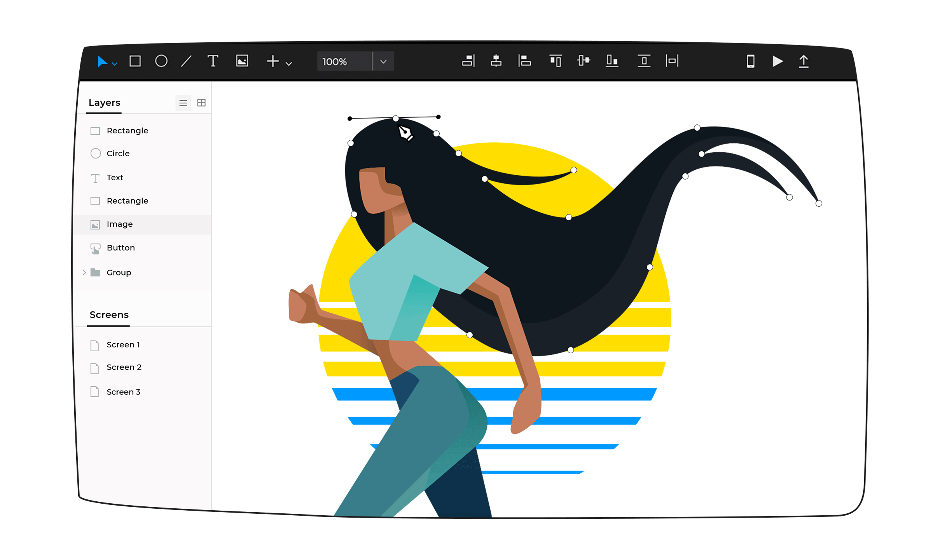Screen dimensions: 940x560
Task: Toggle list view in Layers panel
Action: click(183, 103)
